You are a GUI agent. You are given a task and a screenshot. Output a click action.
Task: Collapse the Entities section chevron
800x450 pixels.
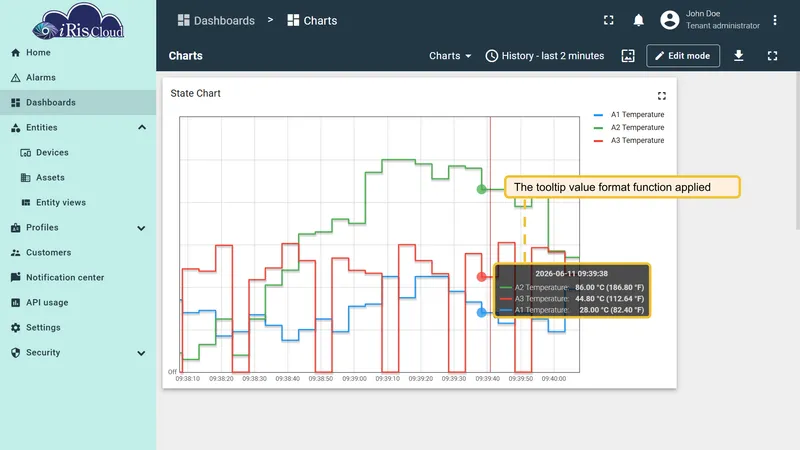tap(142, 128)
